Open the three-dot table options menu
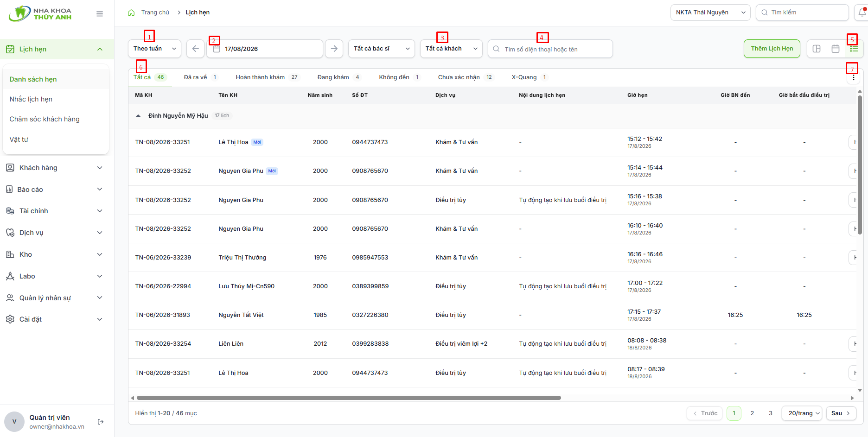 [x=853, y=77]
